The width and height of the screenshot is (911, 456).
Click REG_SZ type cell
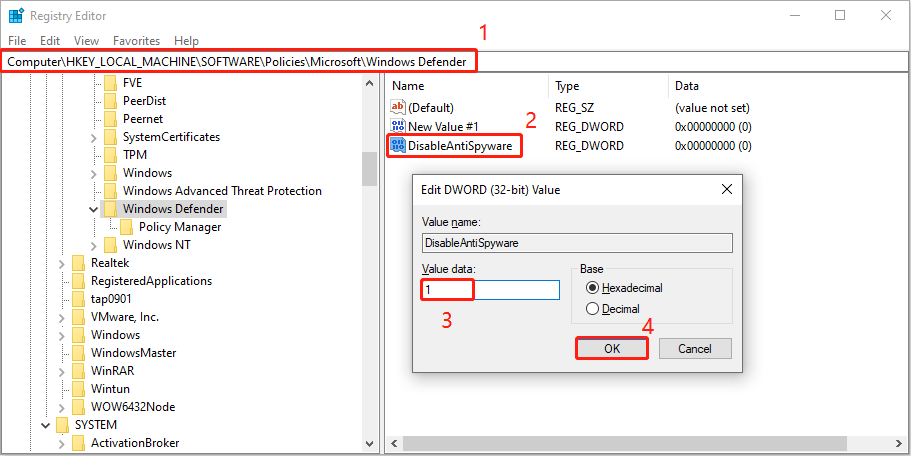coord(575,108)
